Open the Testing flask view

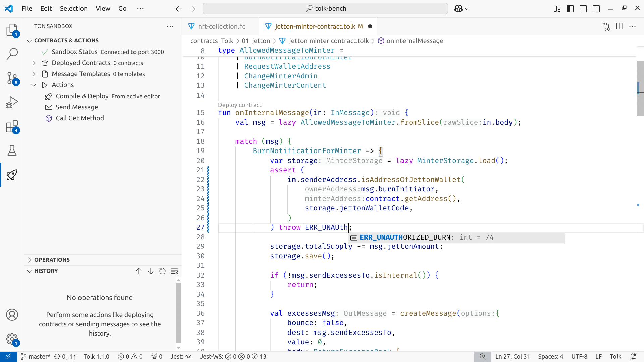(12, 150)
